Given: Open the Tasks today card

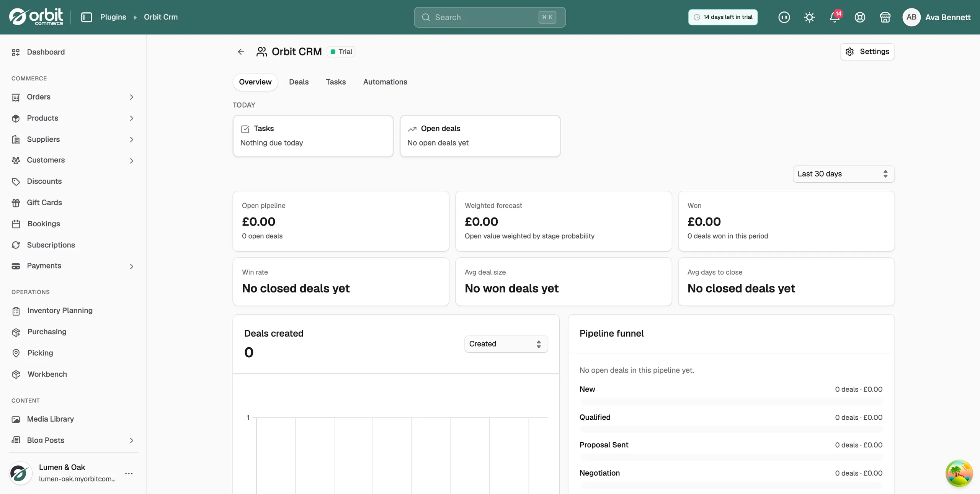Looking at the screenshot, I should pos(313,136).
